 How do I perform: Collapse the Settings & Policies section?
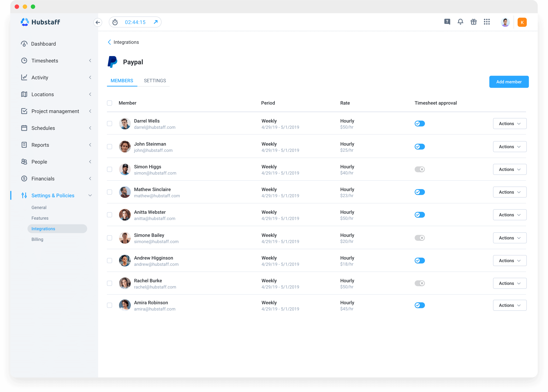click(90, 195)
